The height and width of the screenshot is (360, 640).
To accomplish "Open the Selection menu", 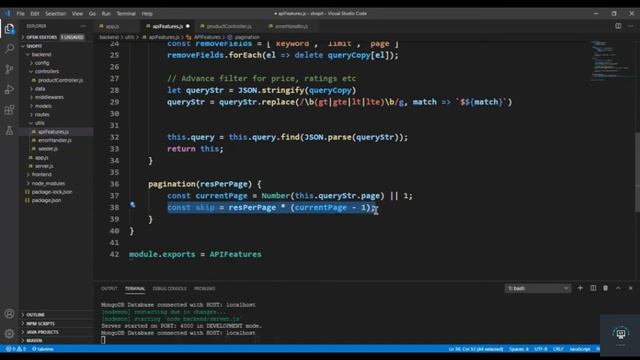I will pyautogui.click(x=56, y=13).
